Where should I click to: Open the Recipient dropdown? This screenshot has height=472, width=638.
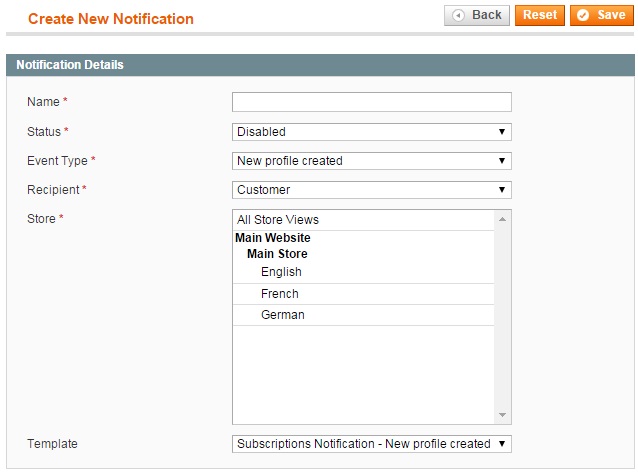point(371,190)
